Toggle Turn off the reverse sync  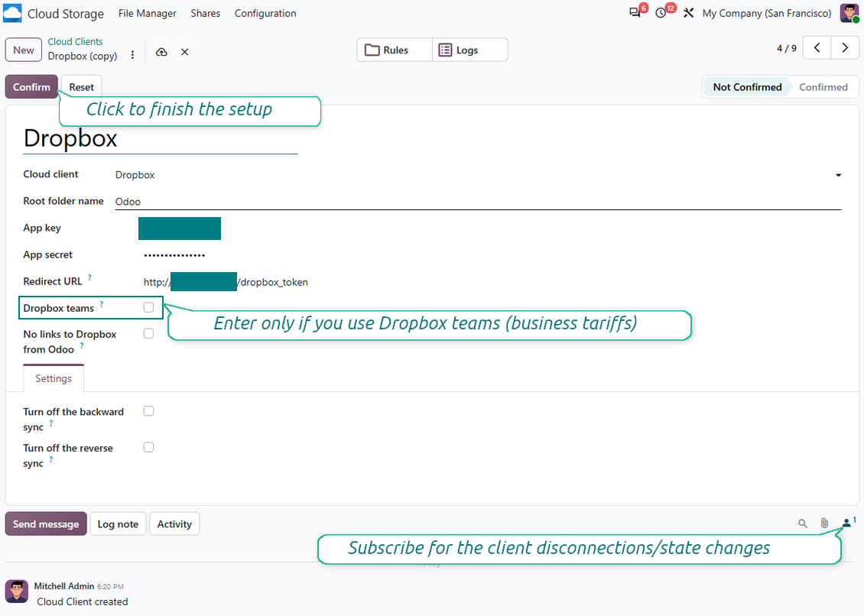[148, 447]
